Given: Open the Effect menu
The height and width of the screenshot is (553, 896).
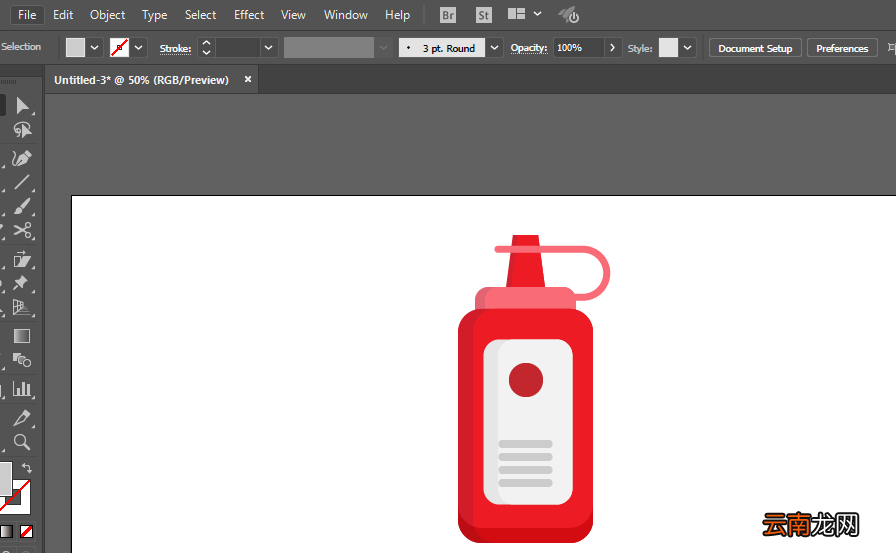Looking at the screenshot, I should coord(249,15).
